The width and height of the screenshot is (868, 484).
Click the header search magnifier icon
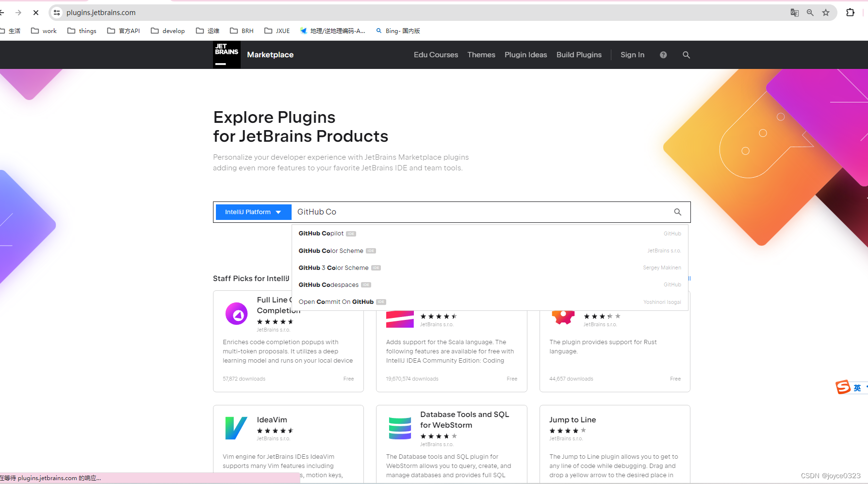point(686,55)
